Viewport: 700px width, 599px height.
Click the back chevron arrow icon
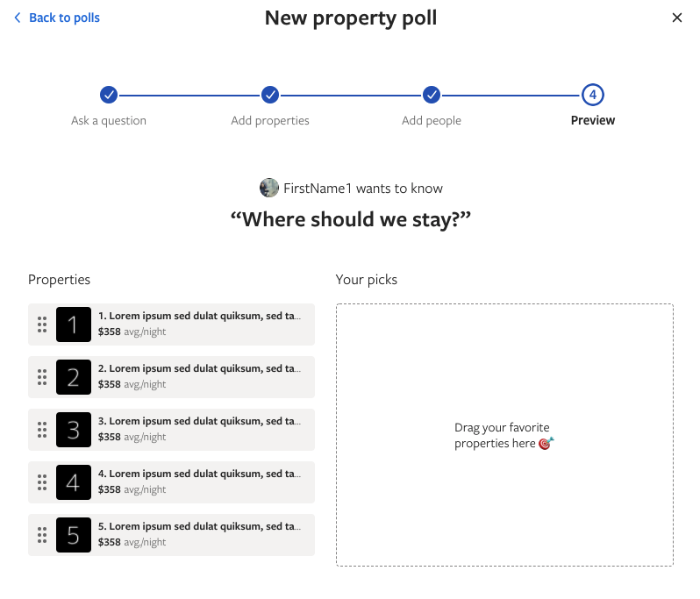pyautogui.click(x=18, y=18)
